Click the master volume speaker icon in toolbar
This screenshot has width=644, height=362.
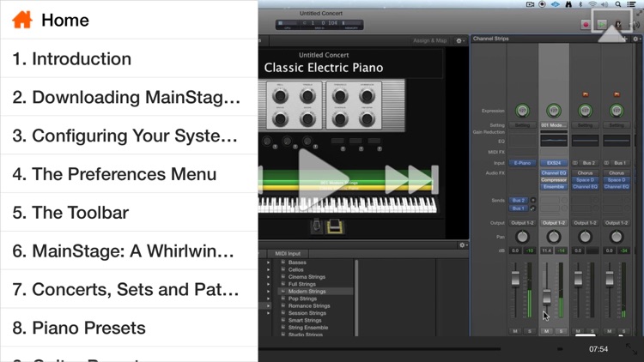point(636,25)
